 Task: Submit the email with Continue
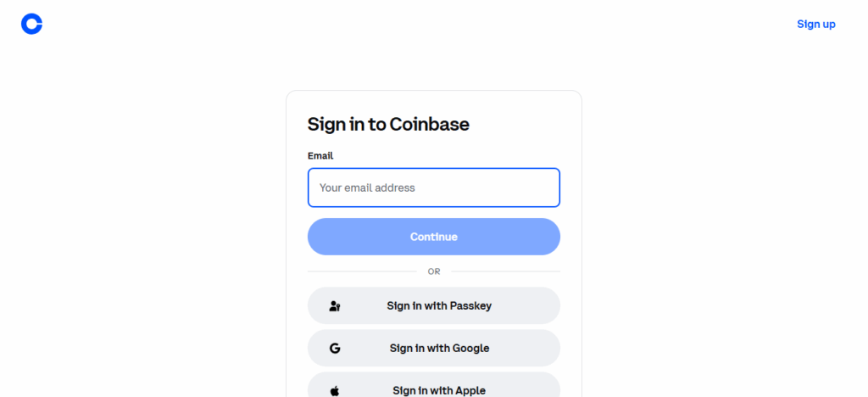point(433,237)
